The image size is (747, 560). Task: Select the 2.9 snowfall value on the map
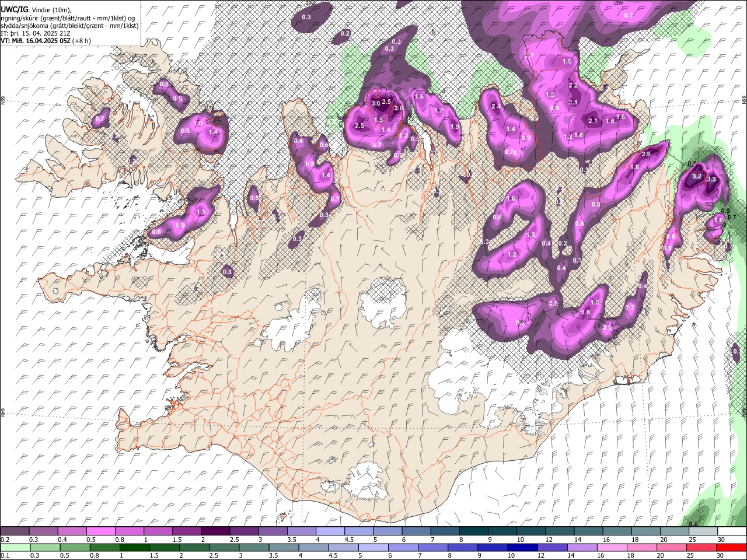[645, 155]
